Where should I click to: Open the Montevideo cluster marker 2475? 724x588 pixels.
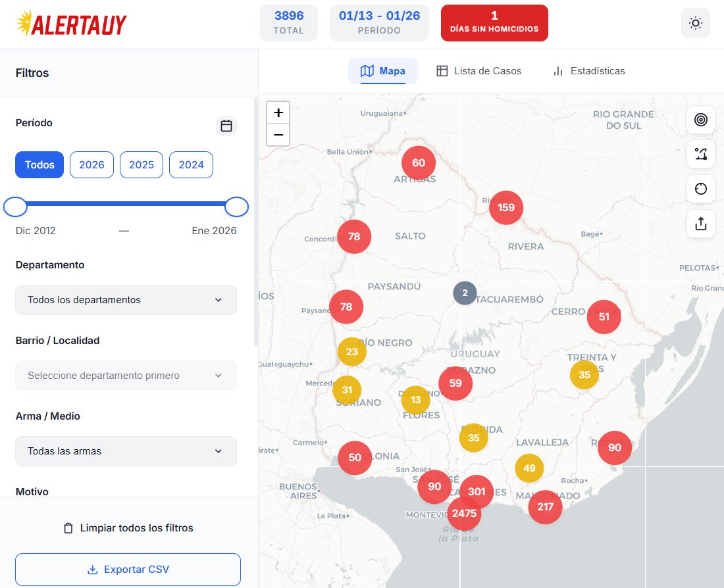(464, 513)
